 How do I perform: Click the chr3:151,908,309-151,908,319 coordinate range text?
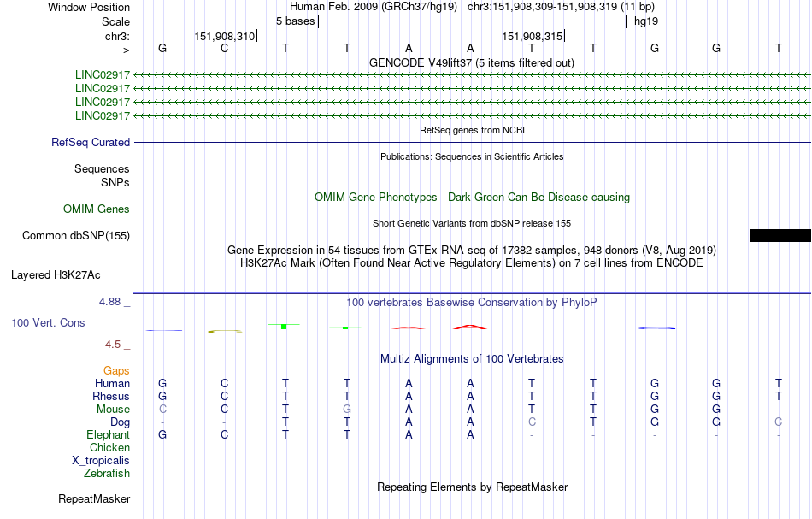(562, 7)
